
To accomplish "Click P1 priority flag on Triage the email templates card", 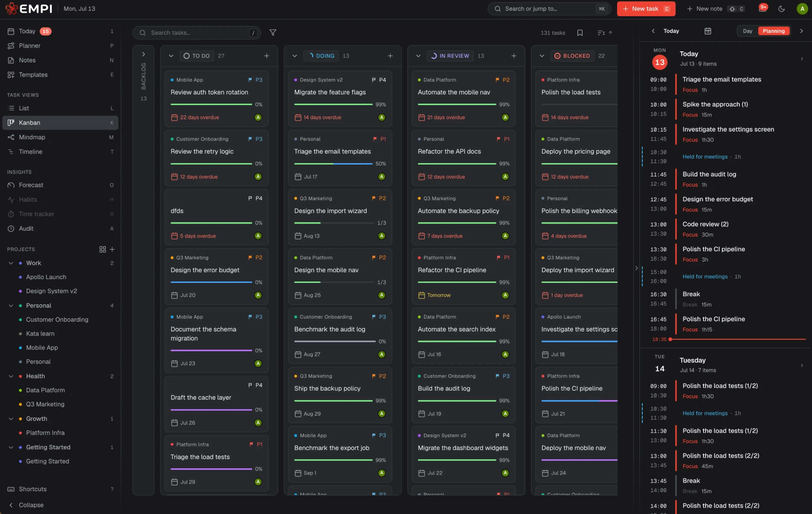I will tap(380, 139).
